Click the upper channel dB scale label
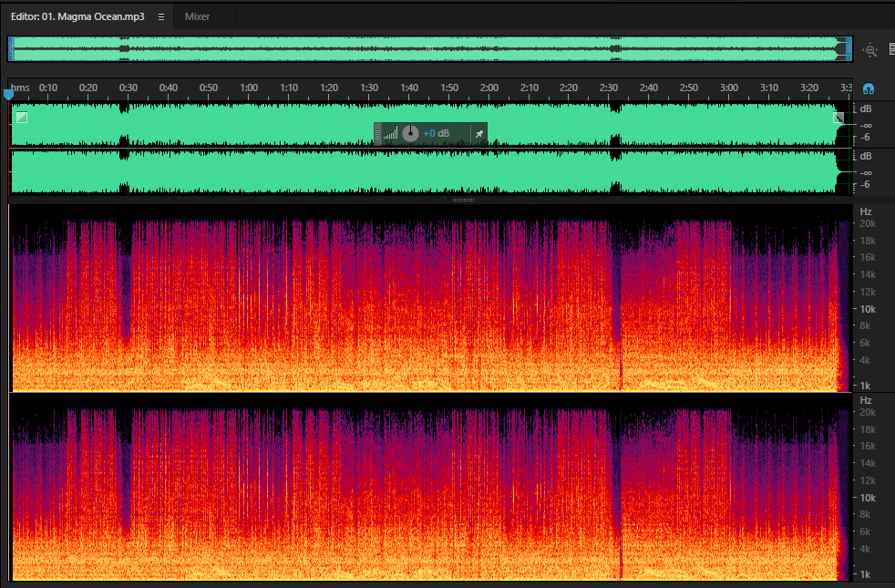 click(x=866, y=109)
